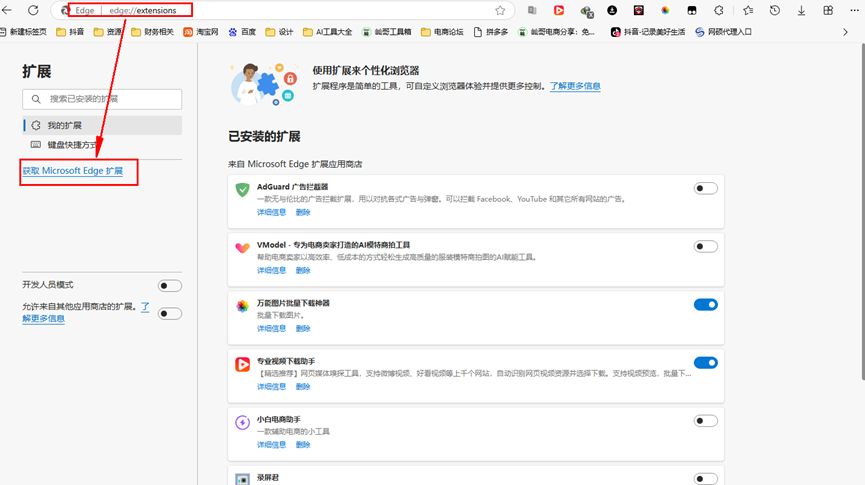Expand the bookmarks bar overflow chevron
The image size is (865, 485).
(x=845, y=32)
